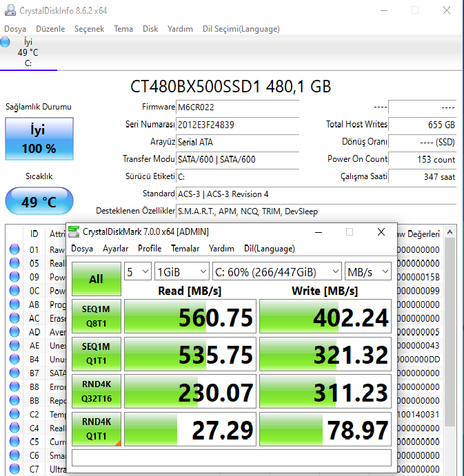The image size is (464, 476).
Task: Select the C: drive health orb at top
Action: (x=6, y=42)
